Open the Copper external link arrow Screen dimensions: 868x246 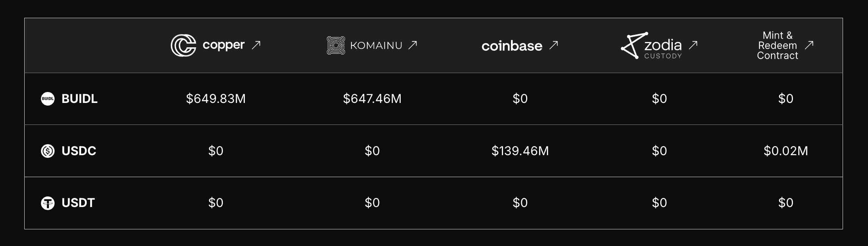click(x=256, y=45)
